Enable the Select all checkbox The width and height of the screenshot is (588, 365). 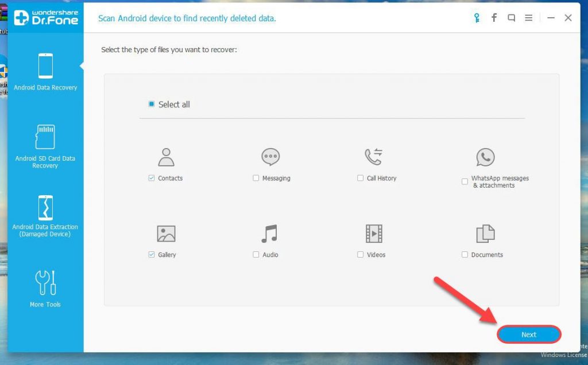pyautogui.click(x=151, y=104)
